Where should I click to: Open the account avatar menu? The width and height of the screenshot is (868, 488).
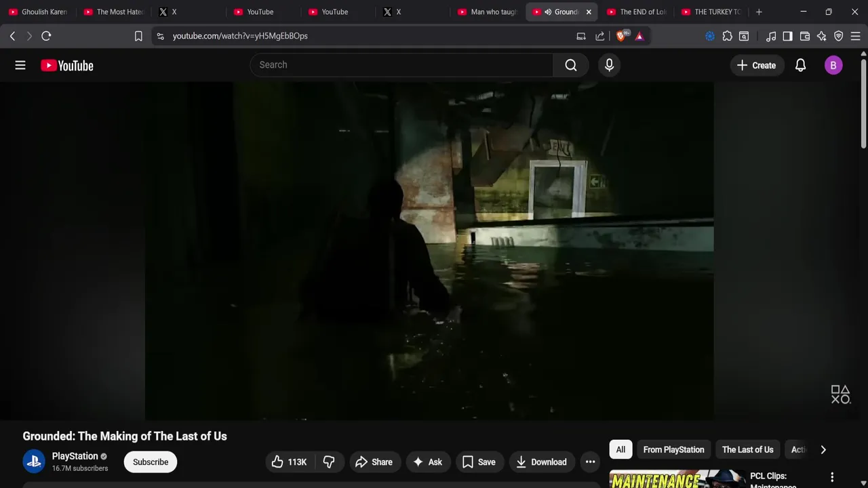[833, 65]
